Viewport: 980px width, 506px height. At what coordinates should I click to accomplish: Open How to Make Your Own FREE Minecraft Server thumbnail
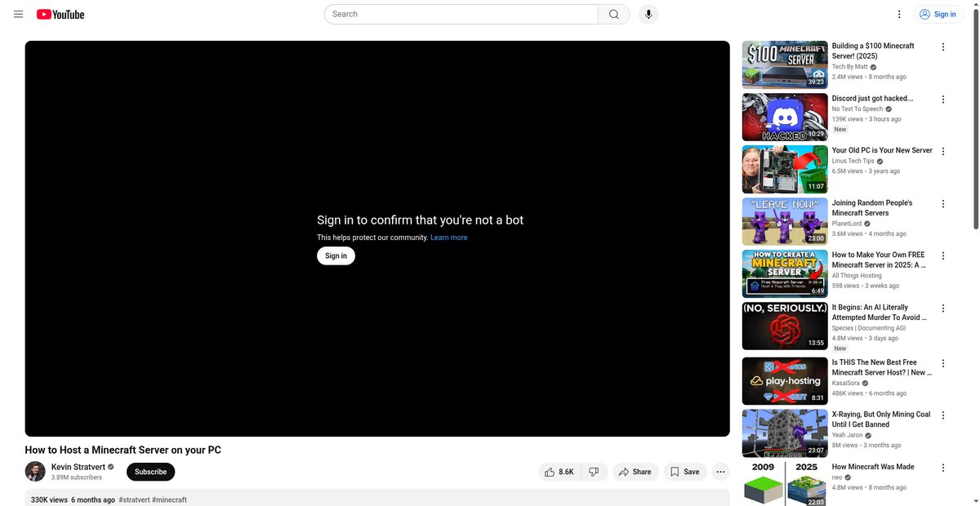click(785, 273)
